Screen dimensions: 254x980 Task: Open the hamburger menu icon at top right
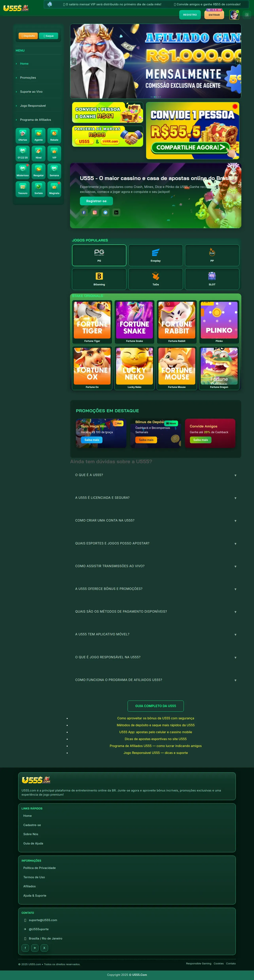pos(247,15)
